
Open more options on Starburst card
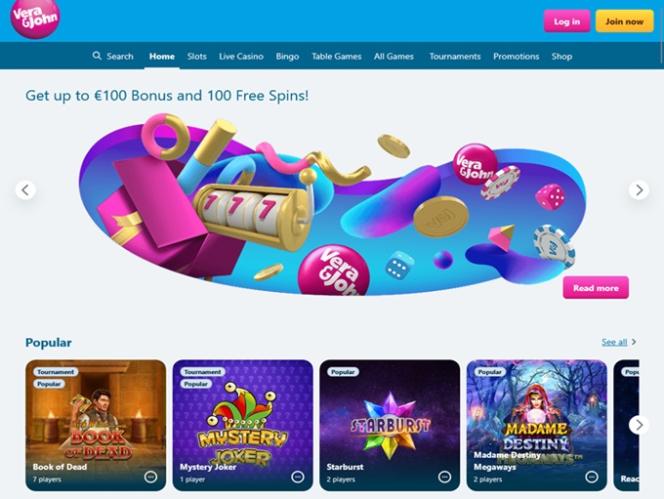(x=444, y=477)
